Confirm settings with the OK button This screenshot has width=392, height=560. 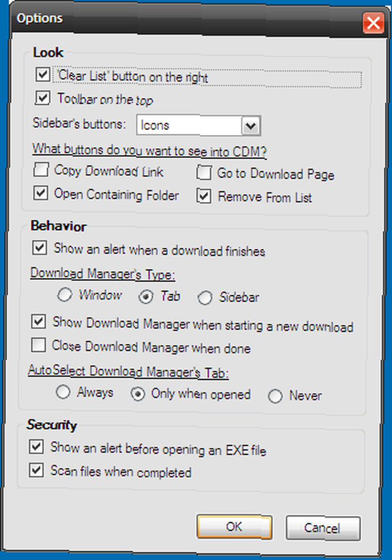[234, 526]
